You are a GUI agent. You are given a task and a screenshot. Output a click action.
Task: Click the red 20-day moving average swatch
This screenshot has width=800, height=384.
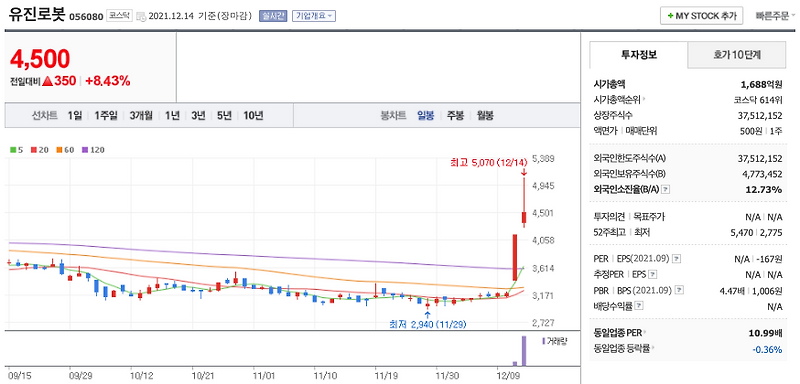point(33,150)
